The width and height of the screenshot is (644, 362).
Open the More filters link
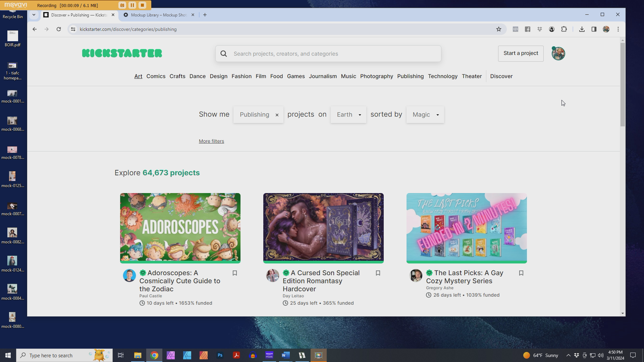211,141
